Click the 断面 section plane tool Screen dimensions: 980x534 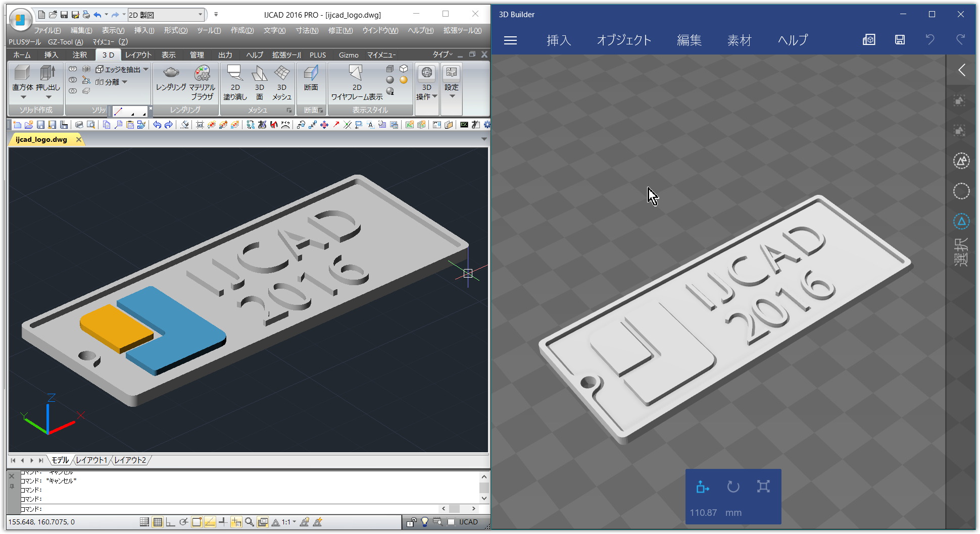(x=311, y=78)
